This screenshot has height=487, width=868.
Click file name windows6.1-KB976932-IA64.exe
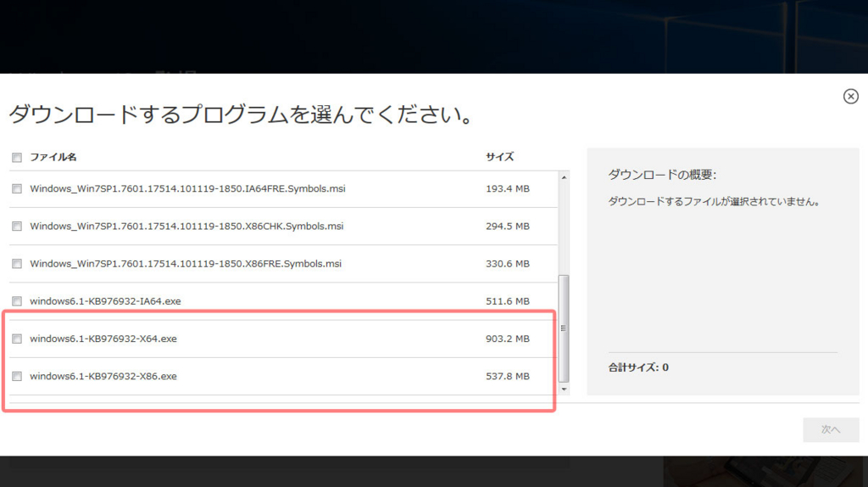(x=105, y=301)
